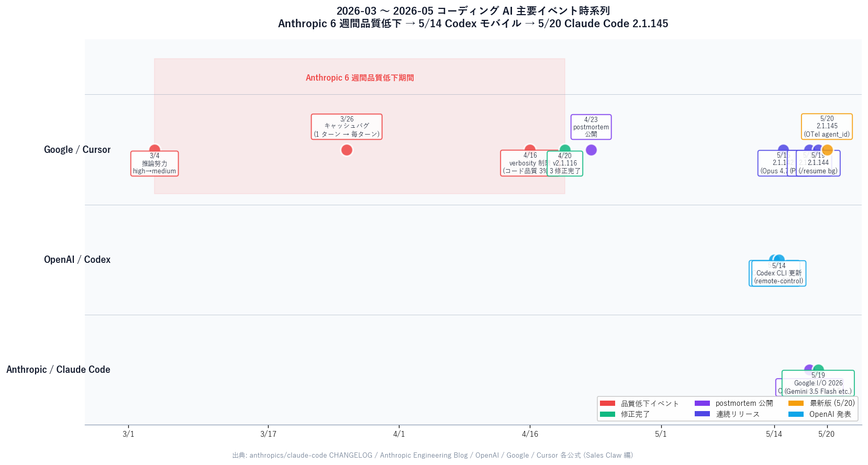Click the 5/20 x-axis tick label
This screenshot has width=868, height=465.
tap(827, 434)
